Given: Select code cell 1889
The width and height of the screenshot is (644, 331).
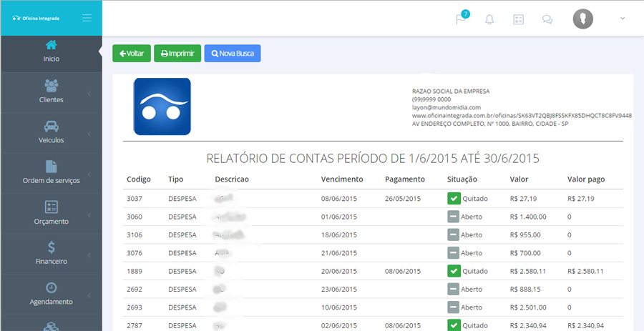Looking at the screenshot, I should (135, 271).
